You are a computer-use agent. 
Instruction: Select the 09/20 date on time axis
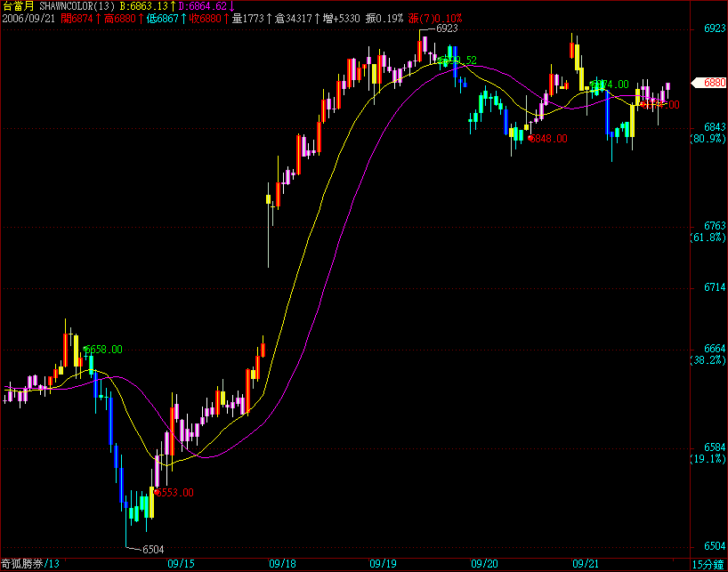(x=484, y=563)
